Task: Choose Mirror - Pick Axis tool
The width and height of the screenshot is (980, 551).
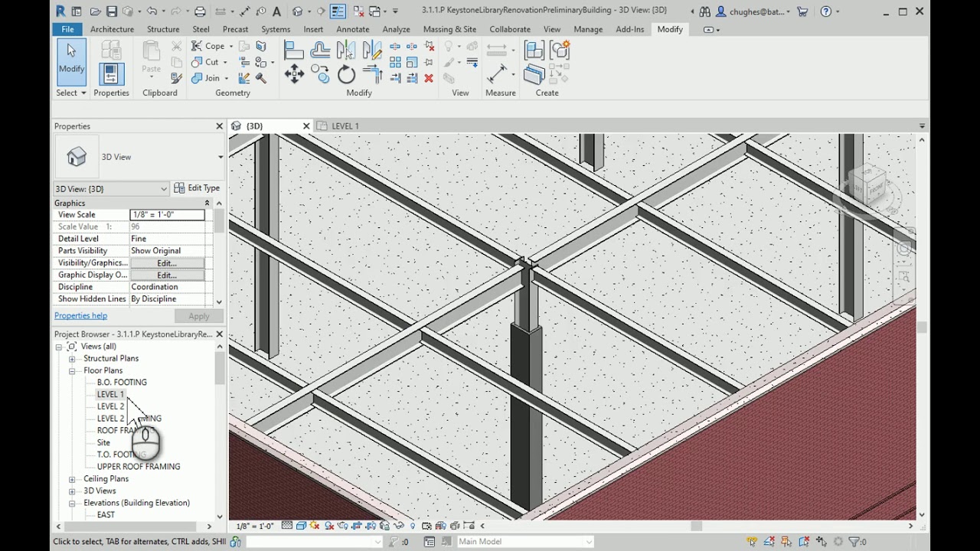Action: [346, 51]
